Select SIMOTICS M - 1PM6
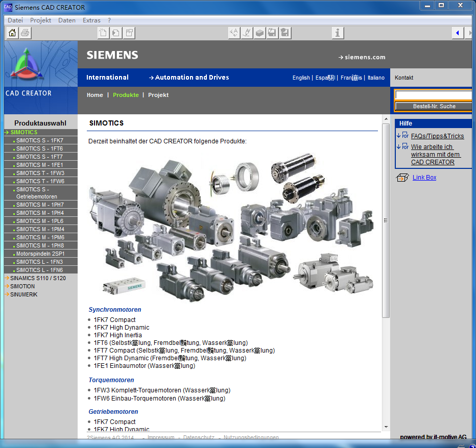476x448 pixels. pos(41,237)
